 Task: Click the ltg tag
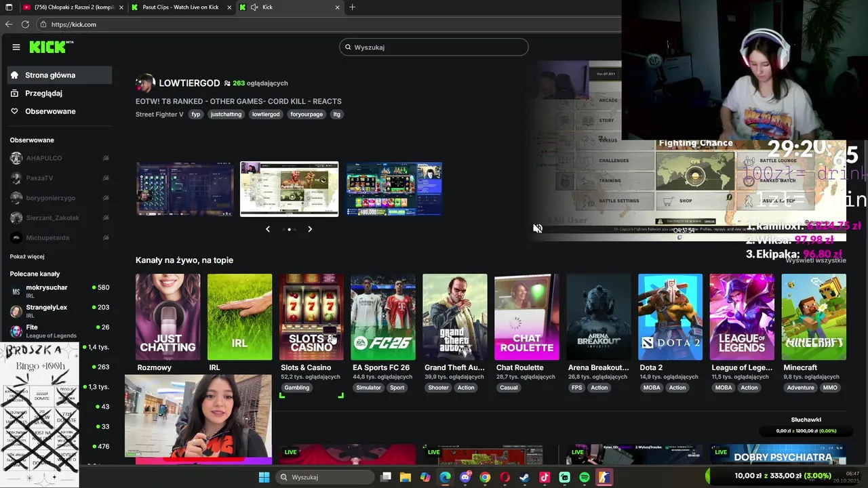336,115
